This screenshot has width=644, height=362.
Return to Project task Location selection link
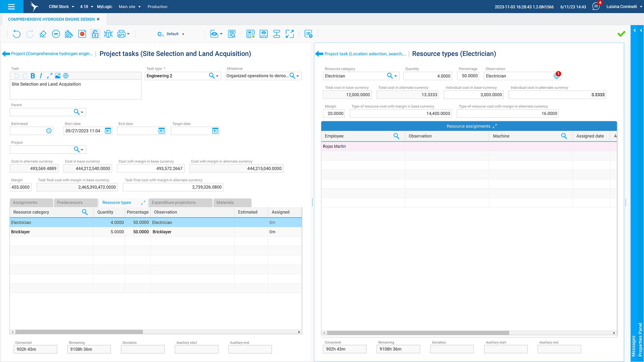coord(365,54)
